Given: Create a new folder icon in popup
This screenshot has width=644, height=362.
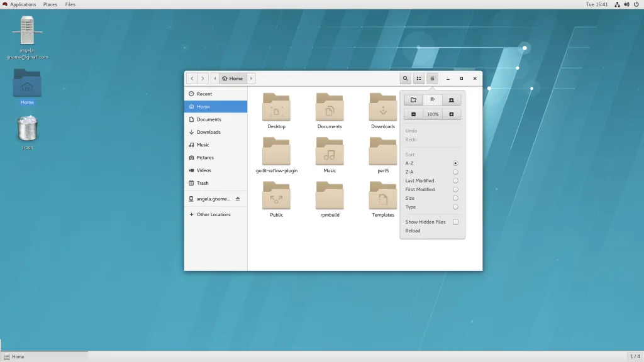Looking at the screenshot, I should point(414,100).
